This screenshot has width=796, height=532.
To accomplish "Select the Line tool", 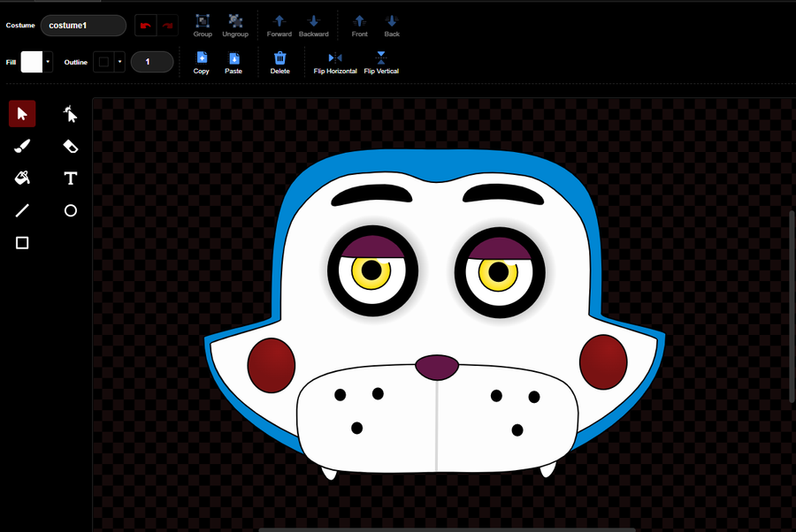I will (22, 210).
